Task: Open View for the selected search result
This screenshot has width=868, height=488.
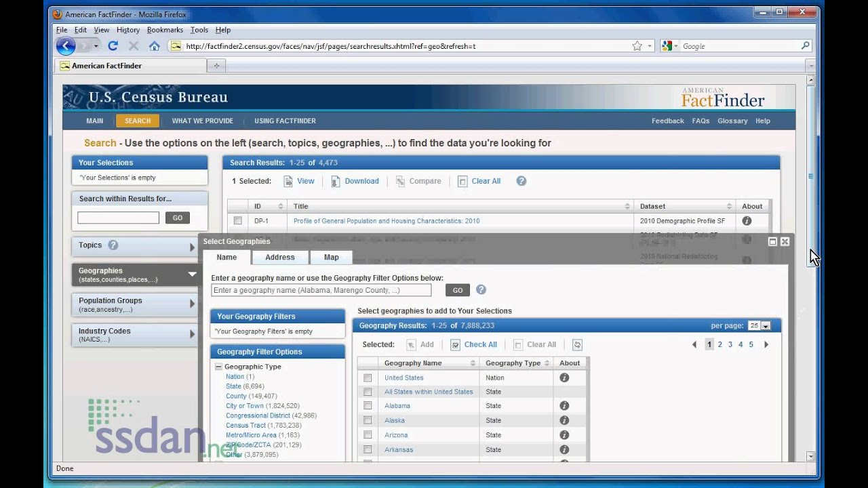Action: pos(299,181)
